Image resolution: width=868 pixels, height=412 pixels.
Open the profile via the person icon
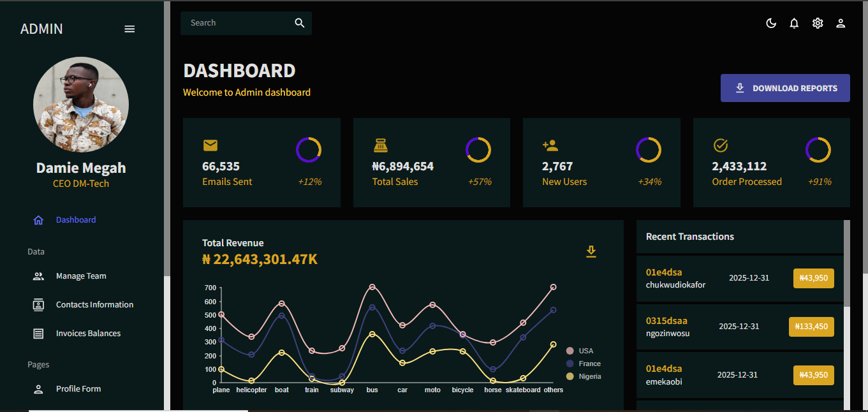tap(841, 23)
